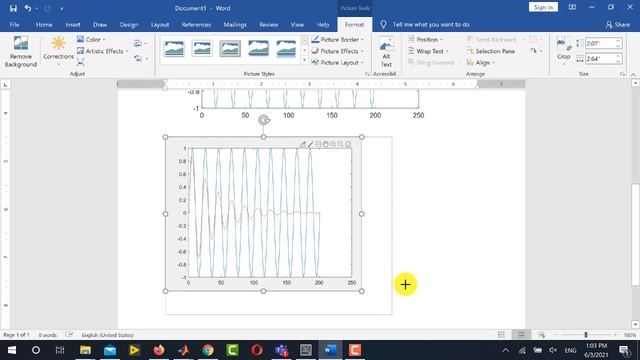Click the Share button
640x360 pixels.
(618, 24)
